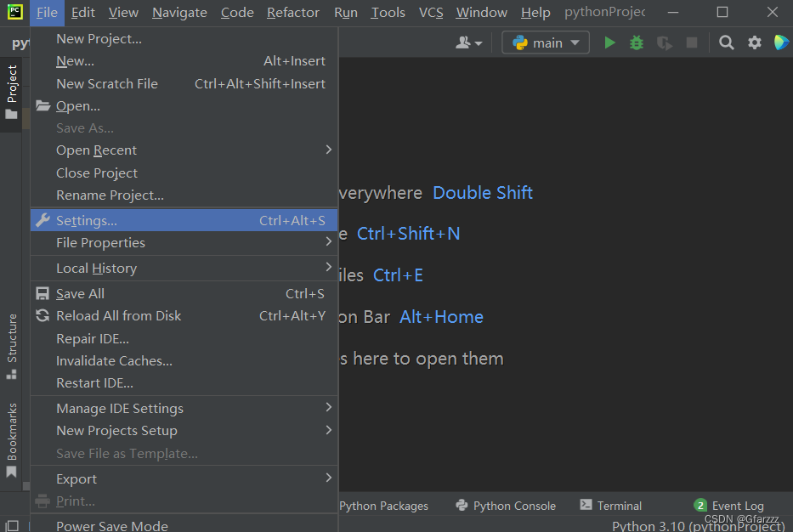This screenshot has width=793, height=532.
Task: Start debugging with the bug icon
Action: point(637,43)
